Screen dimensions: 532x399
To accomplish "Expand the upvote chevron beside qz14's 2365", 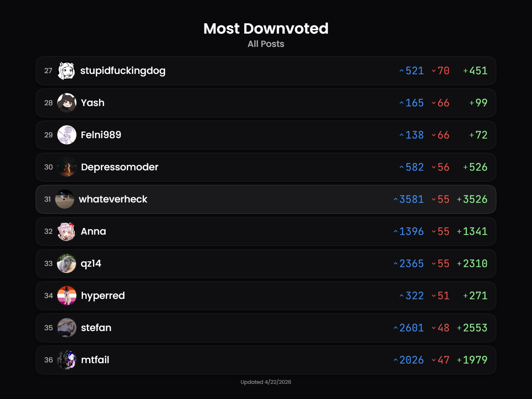I will pyautogui.click(x=395, y=263).
